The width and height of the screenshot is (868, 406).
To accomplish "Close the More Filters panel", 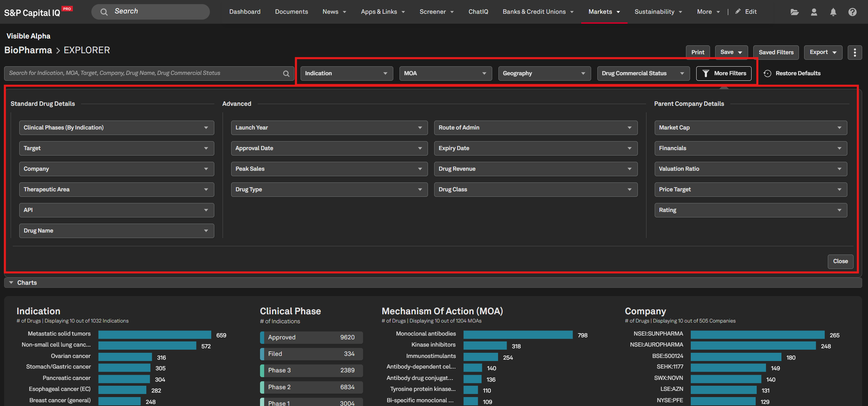I will [x=840, y=261].
